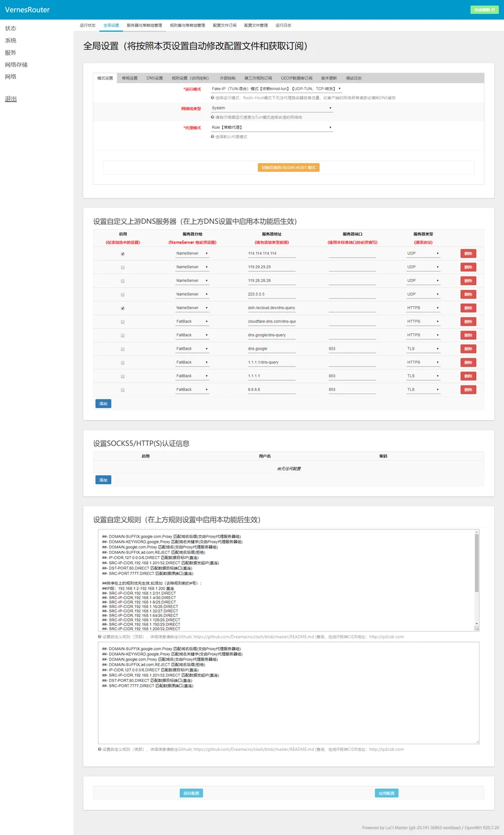Switch to the 配置文件订阅 tab
Image resolution: width=504 pixels, height=835 pixels.
click(224, 26)
